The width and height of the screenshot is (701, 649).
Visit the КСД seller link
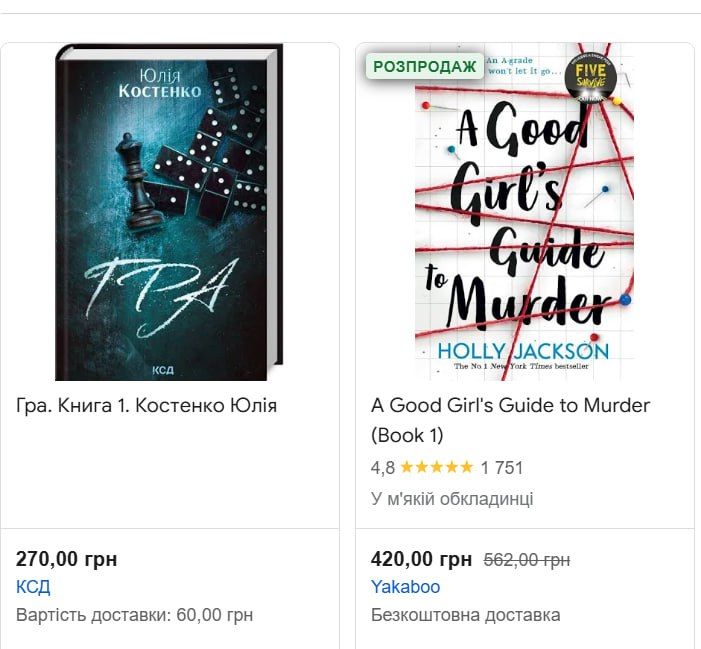(33, 587)
